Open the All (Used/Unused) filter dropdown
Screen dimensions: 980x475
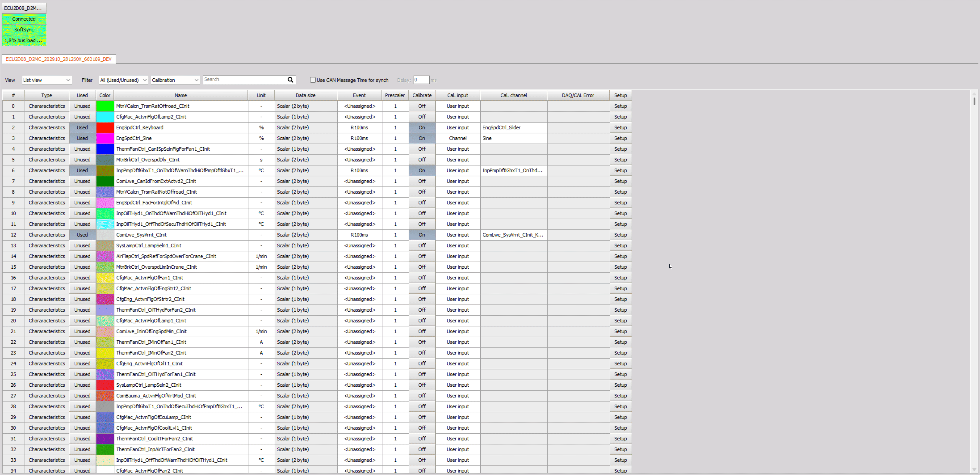[x=123, y=80]
